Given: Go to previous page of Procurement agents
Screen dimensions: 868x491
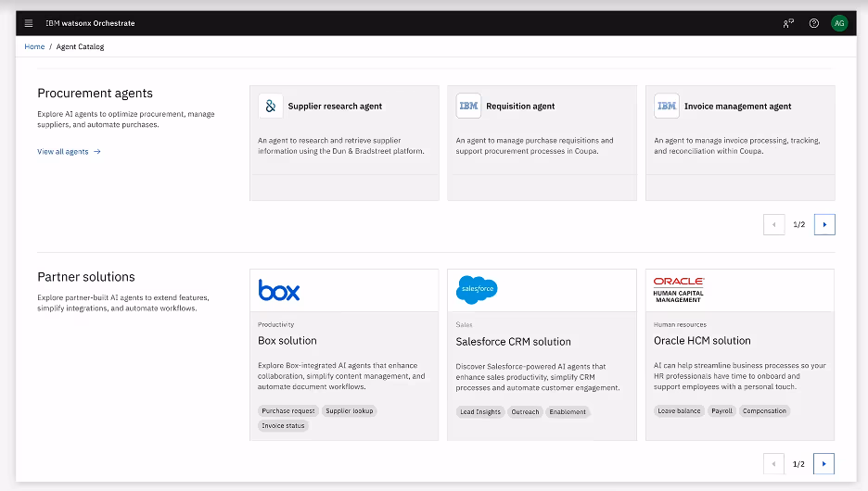Looking at the screenshot, I should (x=773, y=224).
